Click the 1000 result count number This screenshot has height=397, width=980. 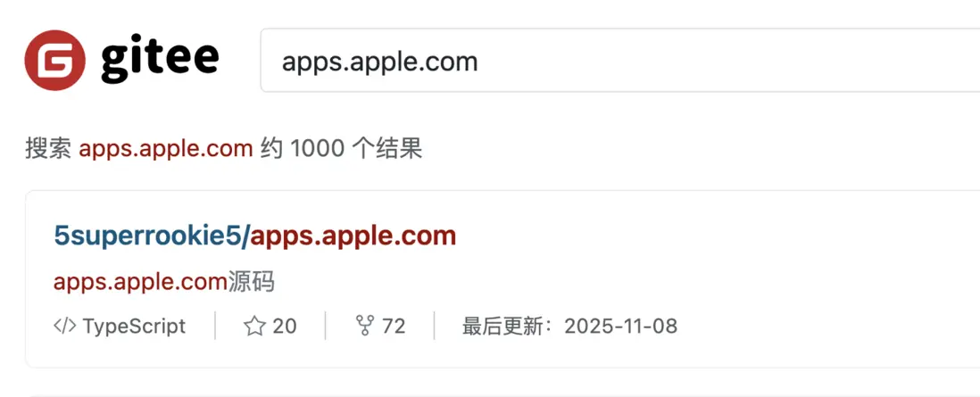click(x=318, y=149)
